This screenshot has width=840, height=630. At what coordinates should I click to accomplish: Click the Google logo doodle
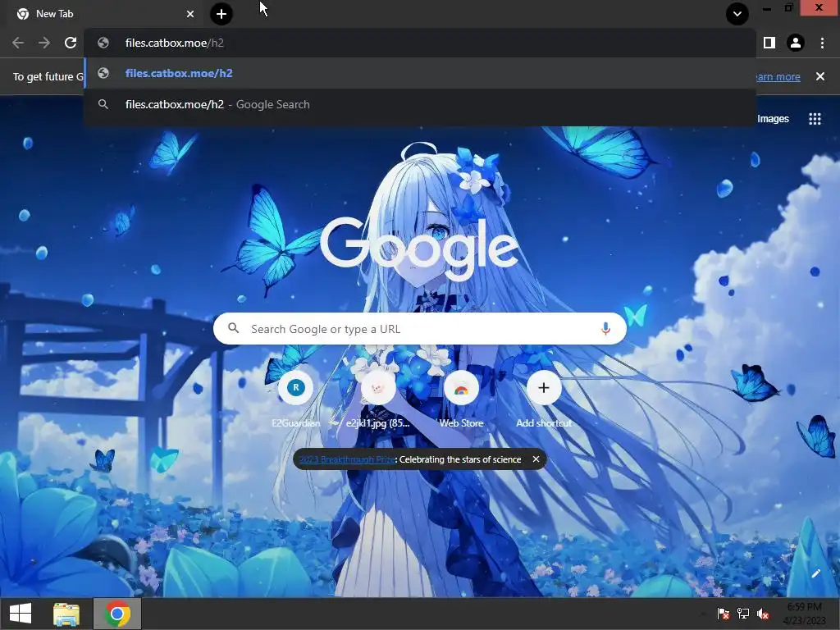pyautogui.click(x=419, y=248)
